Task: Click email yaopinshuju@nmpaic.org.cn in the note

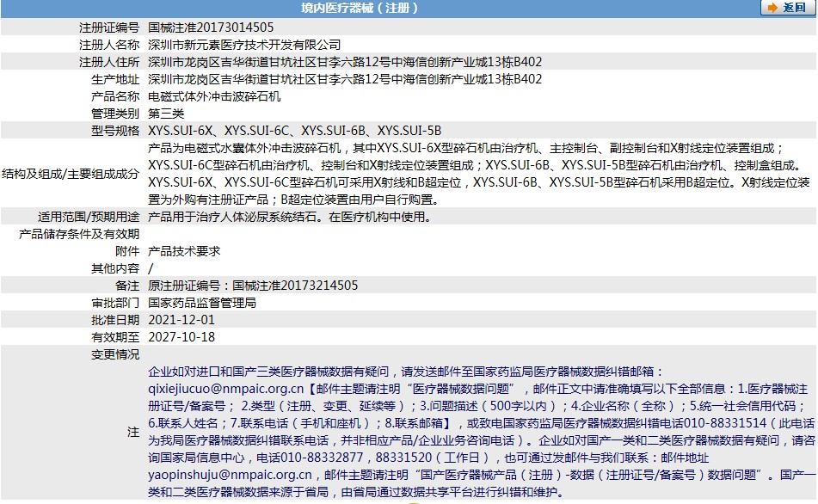Action: [x=230, y=476]
